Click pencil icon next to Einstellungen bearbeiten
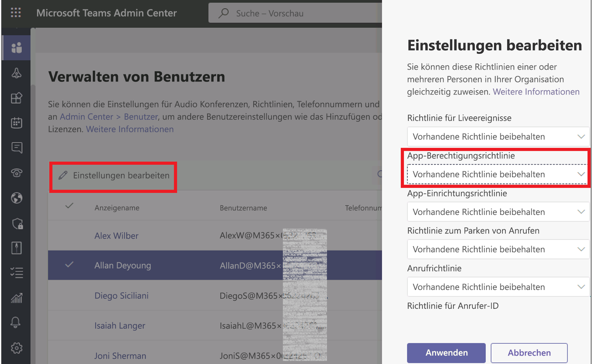This screenshot has height=364, width=592. pos(63,175)
